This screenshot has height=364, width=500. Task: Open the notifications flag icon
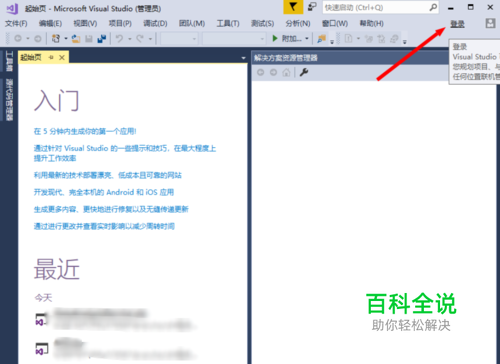point(293,7)
